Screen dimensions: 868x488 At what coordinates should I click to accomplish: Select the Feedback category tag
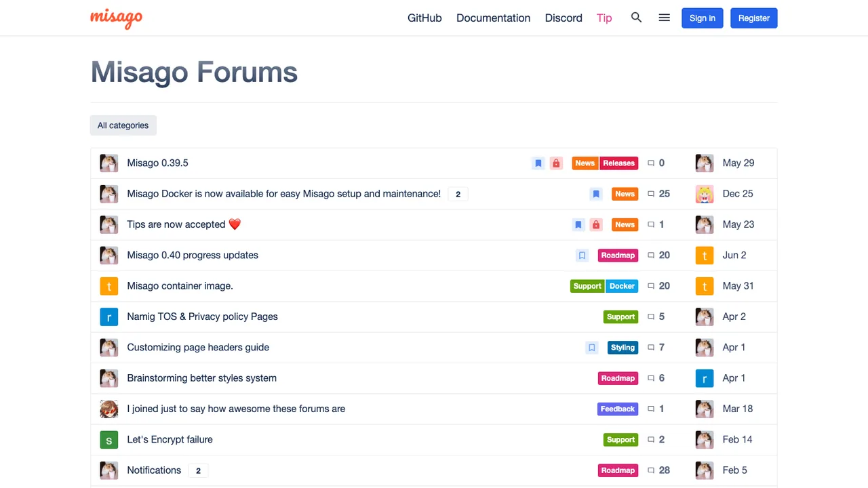618,409
